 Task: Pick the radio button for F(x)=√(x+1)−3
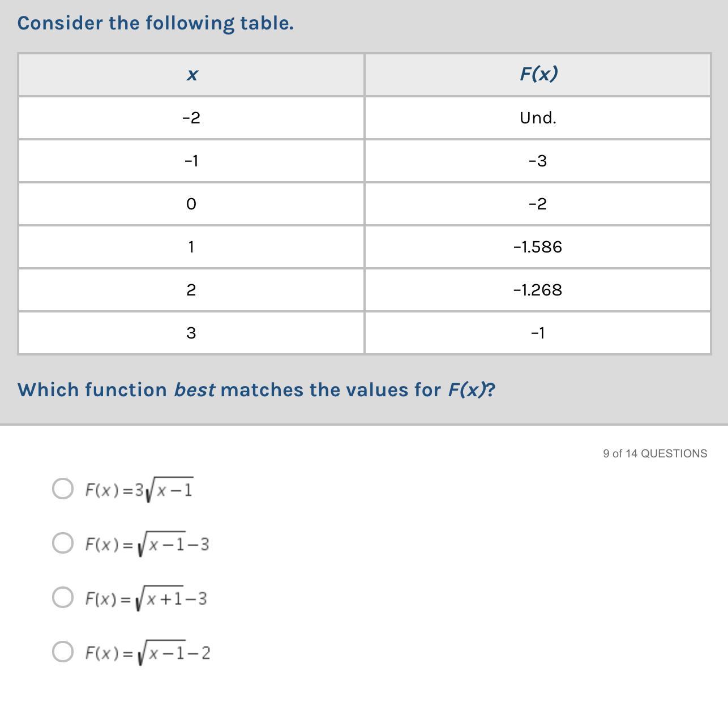(x=62, y=597)
